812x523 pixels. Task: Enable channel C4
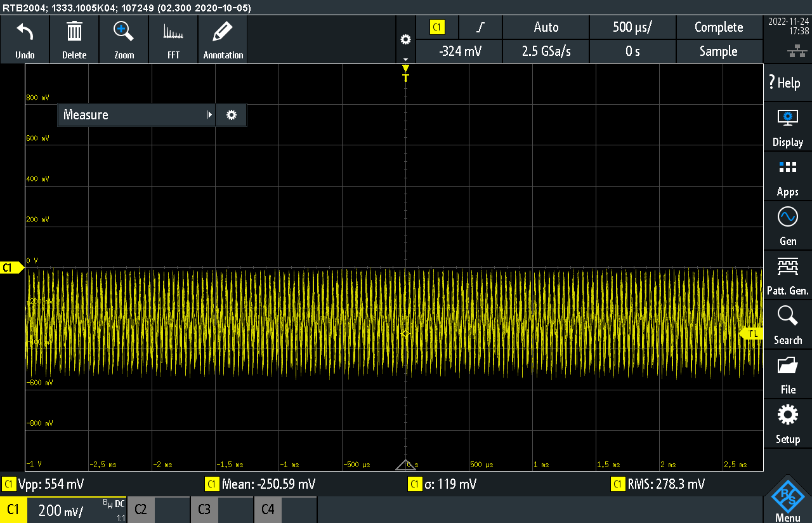pyautogui.click(x=285, y=510)
